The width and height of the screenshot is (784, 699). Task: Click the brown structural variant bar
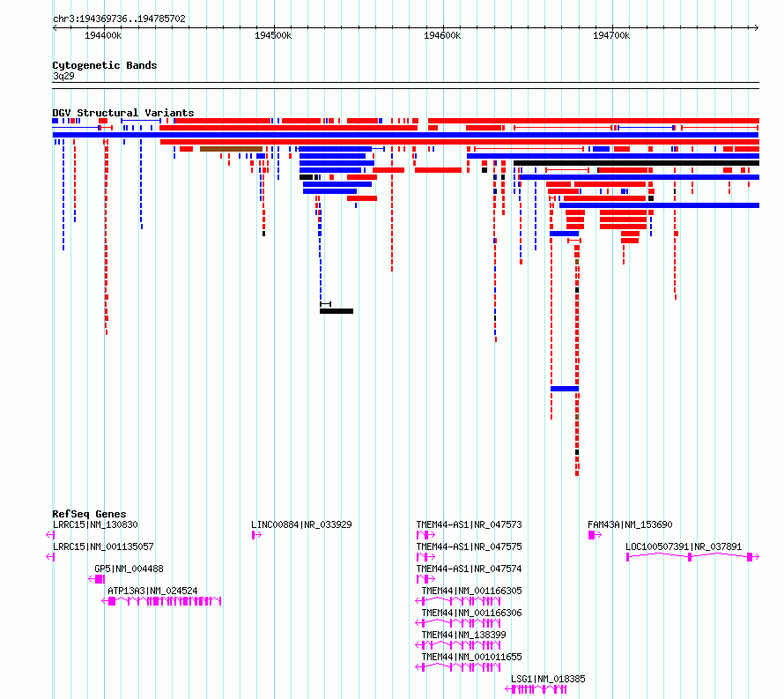point(231,149)
